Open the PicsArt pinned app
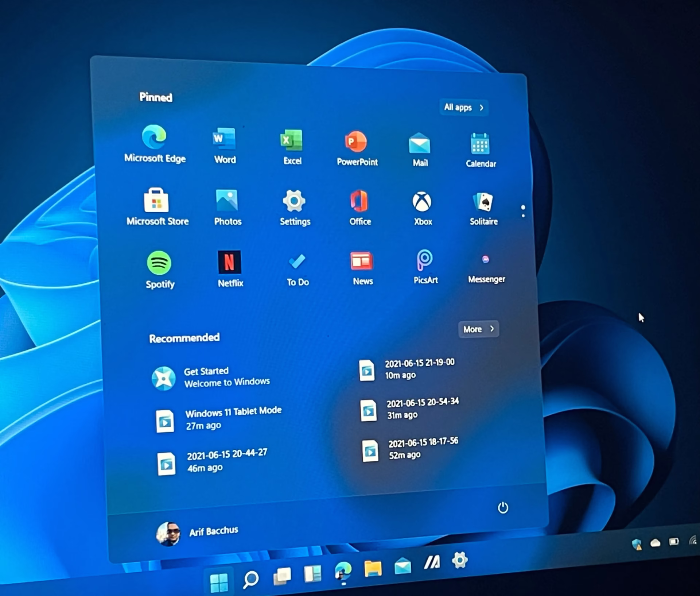The width and height of the screenshot is (700, 596). [424, 260]
